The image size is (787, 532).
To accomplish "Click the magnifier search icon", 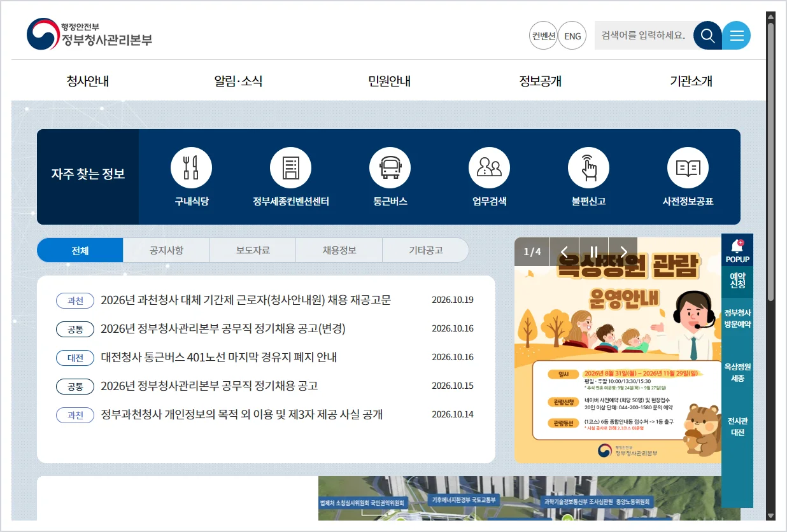I will pos(707,36).
